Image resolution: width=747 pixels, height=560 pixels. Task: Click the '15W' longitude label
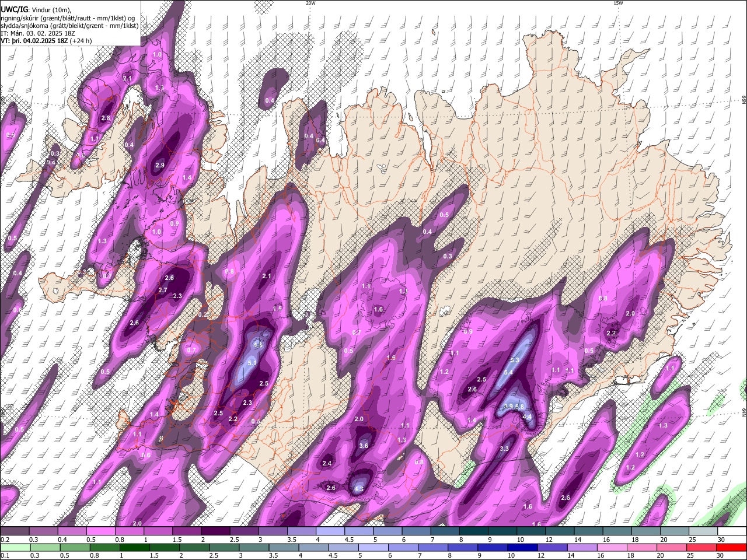617,3
